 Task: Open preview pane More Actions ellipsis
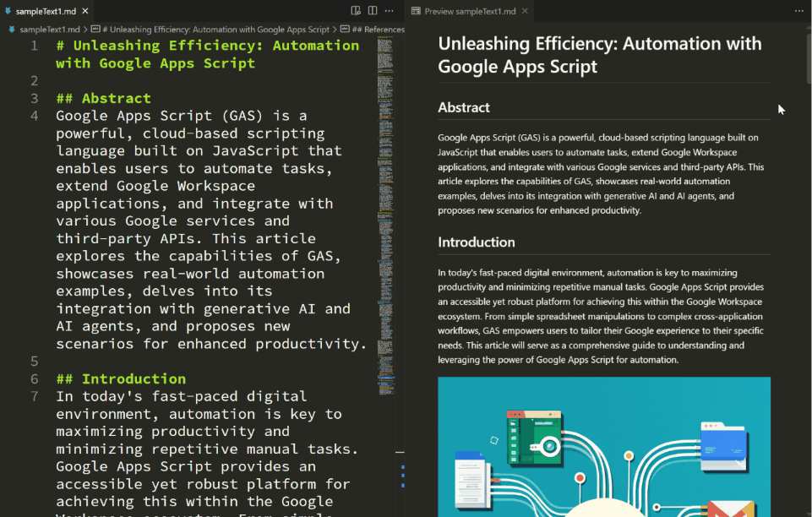799,11
